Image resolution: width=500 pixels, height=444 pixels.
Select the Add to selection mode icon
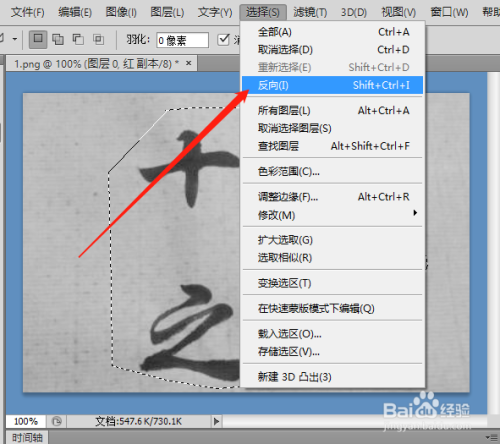pos(58,40)
